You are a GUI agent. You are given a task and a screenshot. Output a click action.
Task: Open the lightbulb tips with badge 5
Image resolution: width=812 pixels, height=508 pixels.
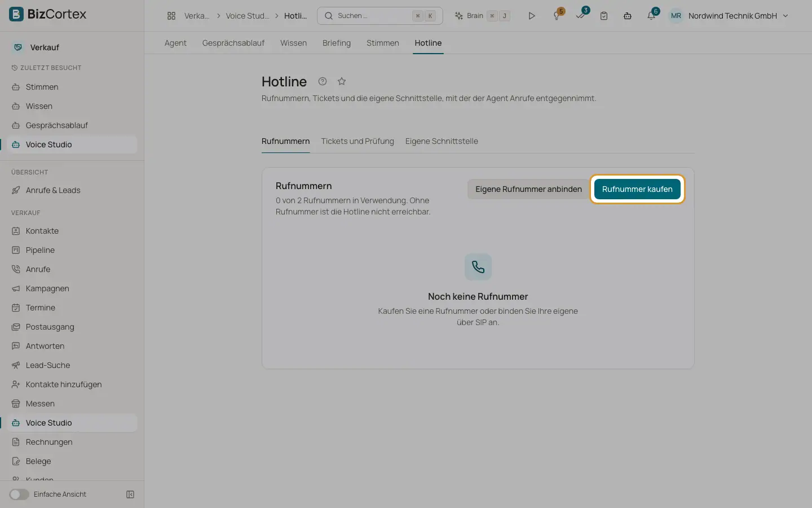tap(557, 16)
